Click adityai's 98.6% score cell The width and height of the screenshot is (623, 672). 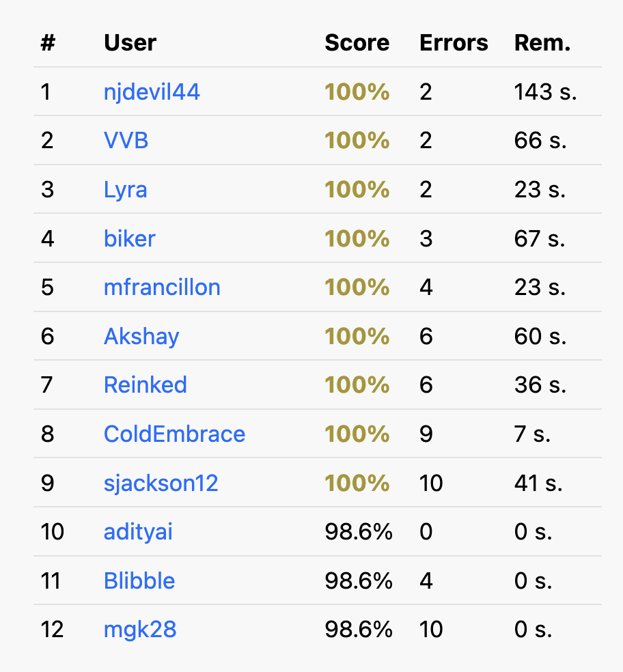click(x=359, y=532)
